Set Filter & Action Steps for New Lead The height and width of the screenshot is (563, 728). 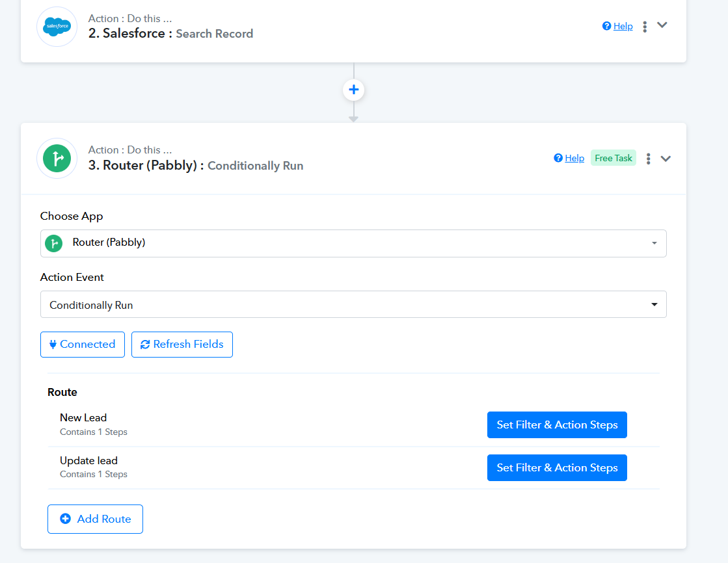point(557,425)
